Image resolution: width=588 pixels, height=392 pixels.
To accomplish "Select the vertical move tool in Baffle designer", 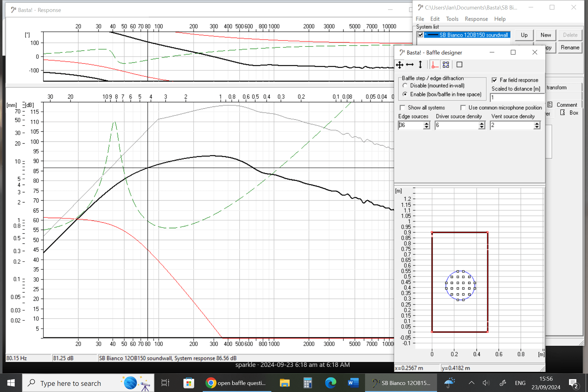I will click(420, 65).
